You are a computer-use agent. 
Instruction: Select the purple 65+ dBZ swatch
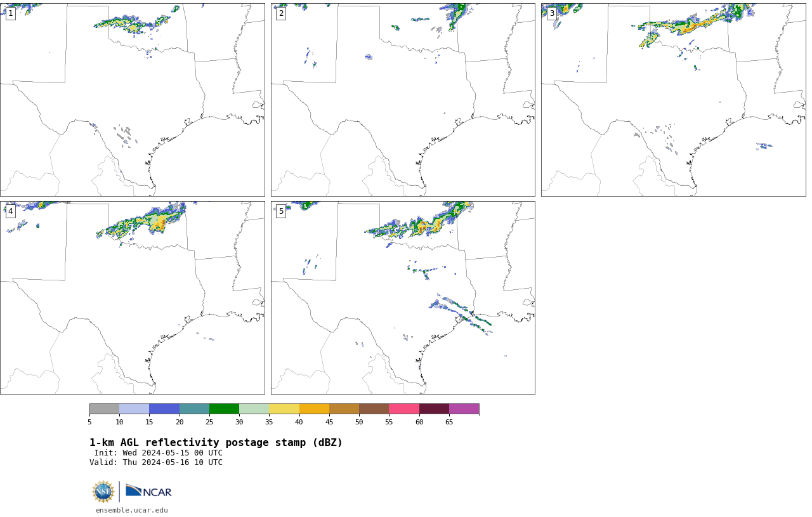(464, 409)
